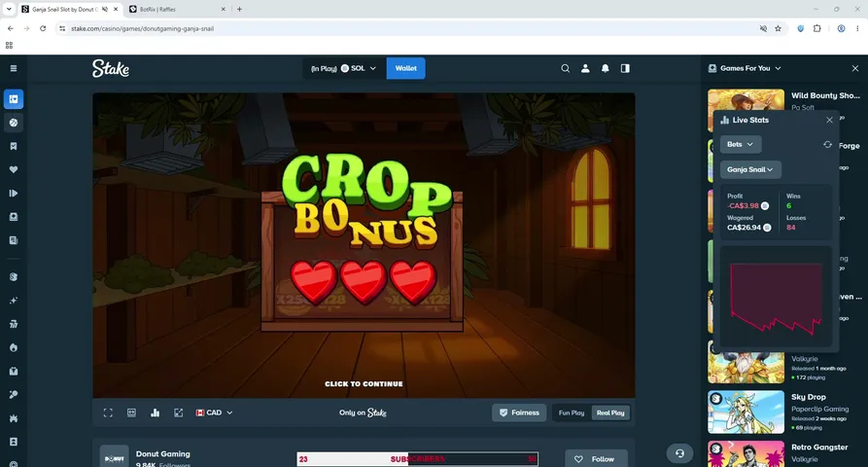This screenshot has width=868, height=467.
Task: Open the hamburger menu in Stake sidebar
Action: click(x=14, y=68)
